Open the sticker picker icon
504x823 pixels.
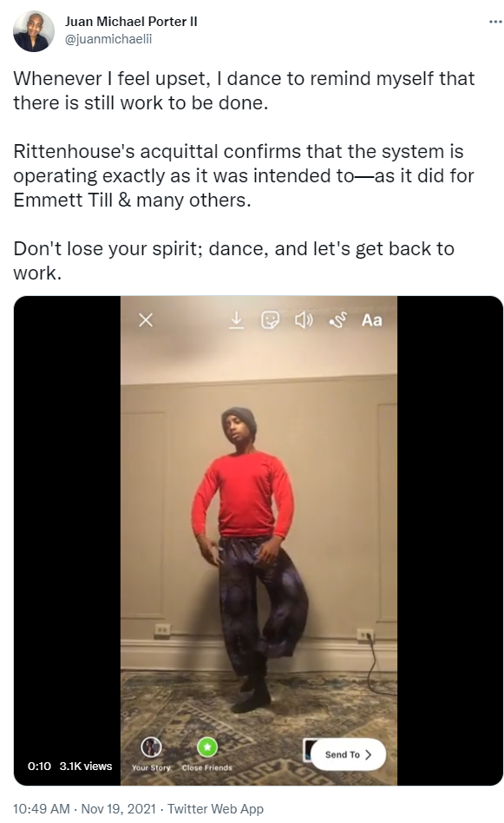tap(270, 319)
